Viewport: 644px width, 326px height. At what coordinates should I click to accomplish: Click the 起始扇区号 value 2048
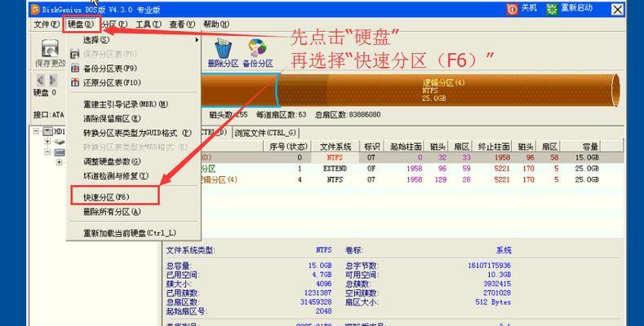[324, 311]
